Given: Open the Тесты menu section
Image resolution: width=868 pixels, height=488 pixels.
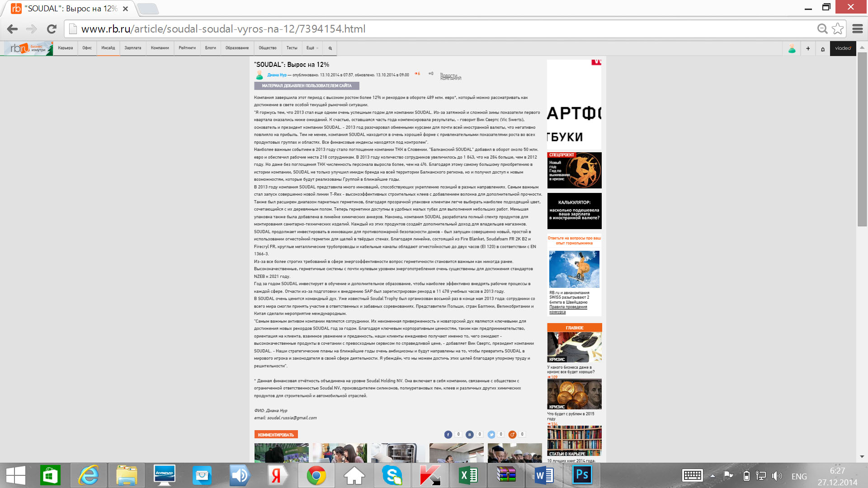Looking at the screenshot, I should click(x=292, y=48).
